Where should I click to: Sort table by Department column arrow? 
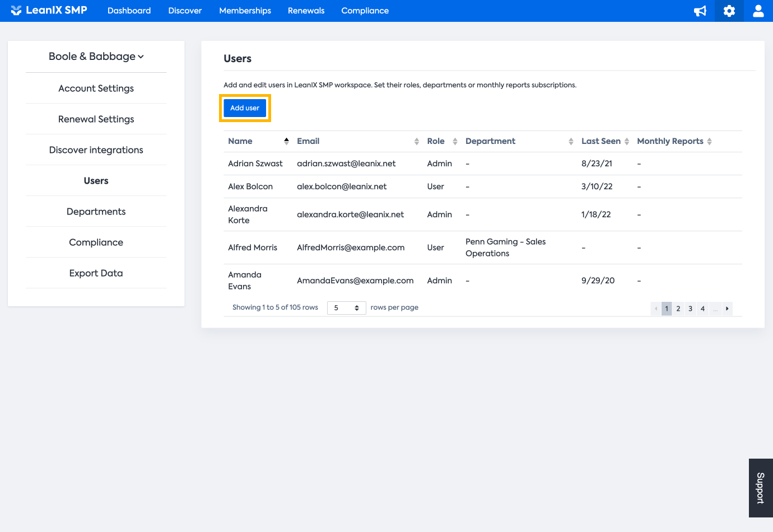pyautogui.click(x=571, y=141)
